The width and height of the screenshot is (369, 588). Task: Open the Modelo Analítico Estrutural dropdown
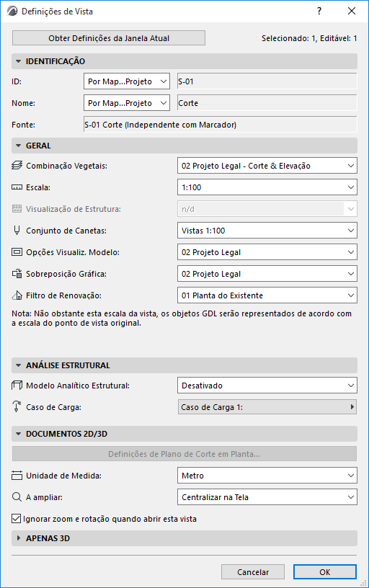(x=267, y=386)
